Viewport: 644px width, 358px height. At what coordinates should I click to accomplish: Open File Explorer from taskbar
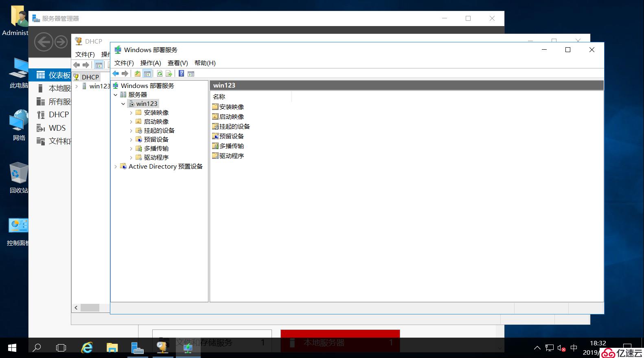pos(112,348)
